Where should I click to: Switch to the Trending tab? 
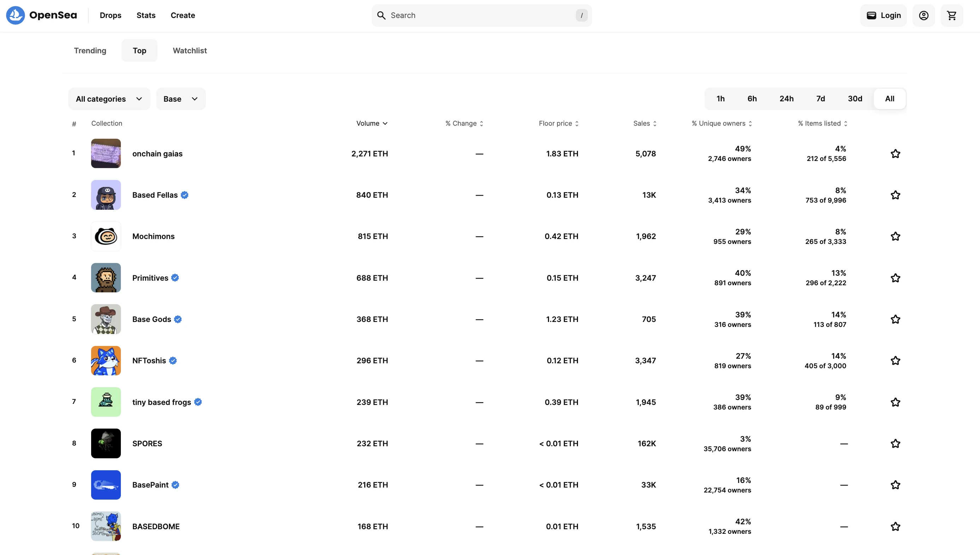90,50
